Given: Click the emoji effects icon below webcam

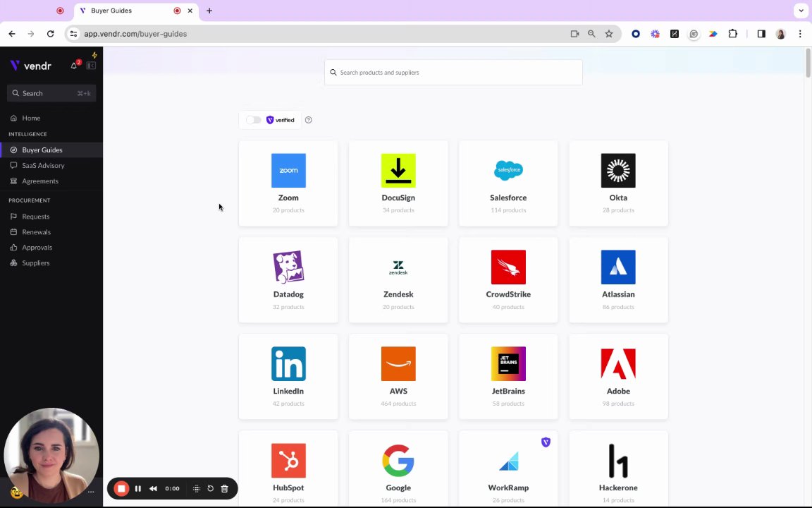Looking at the screenshot, I should 16,492.
